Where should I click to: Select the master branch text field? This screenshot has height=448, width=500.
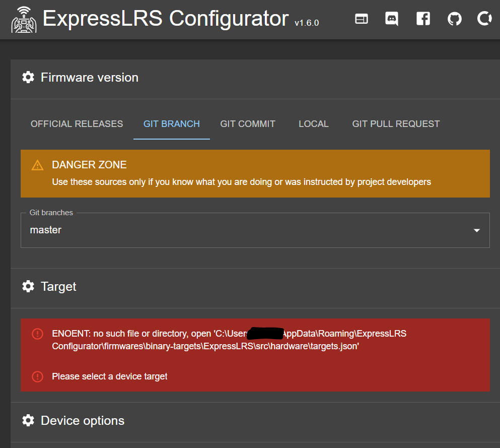pos(46,230)
